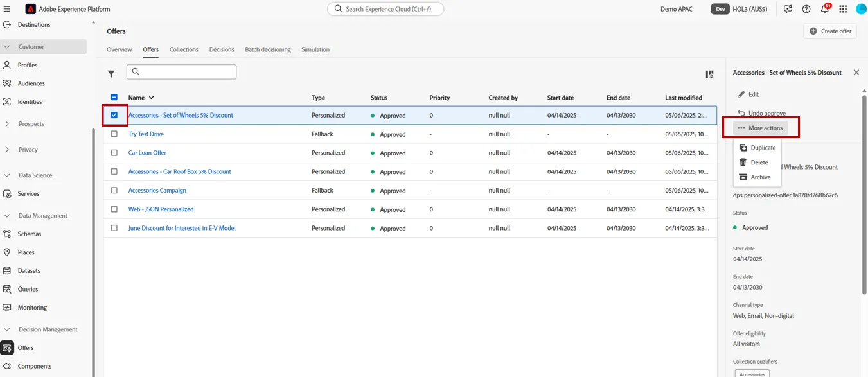Open Identities in the sidebar

[x=30, y=101]
